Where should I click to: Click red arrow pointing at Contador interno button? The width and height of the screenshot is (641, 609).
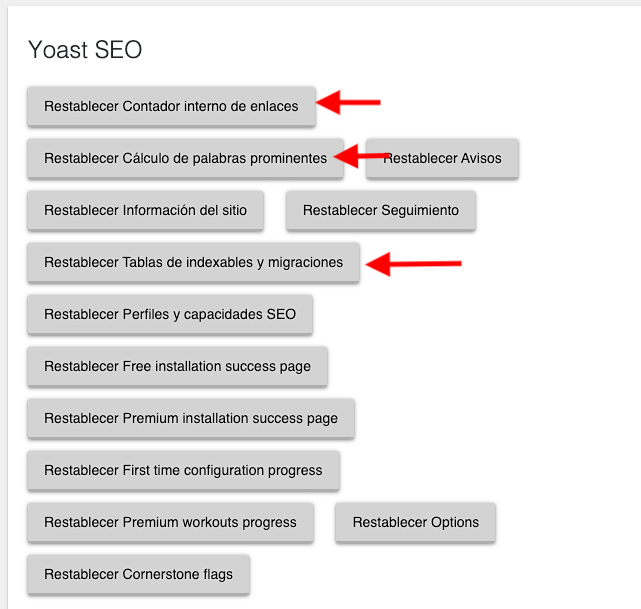[x=348, y=102]
